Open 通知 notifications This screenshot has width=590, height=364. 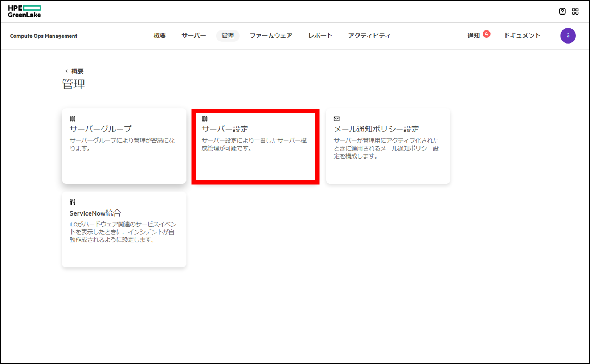click(x=474, y=36)
